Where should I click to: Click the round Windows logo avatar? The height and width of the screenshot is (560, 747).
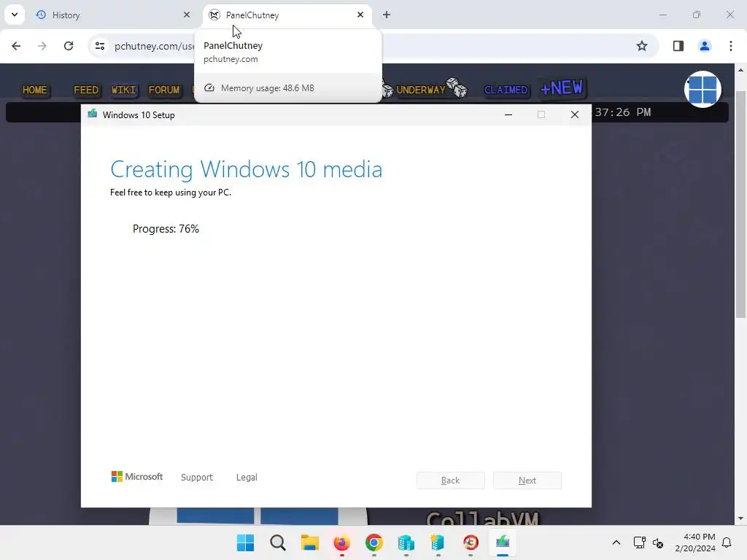(x=703, y=90)
